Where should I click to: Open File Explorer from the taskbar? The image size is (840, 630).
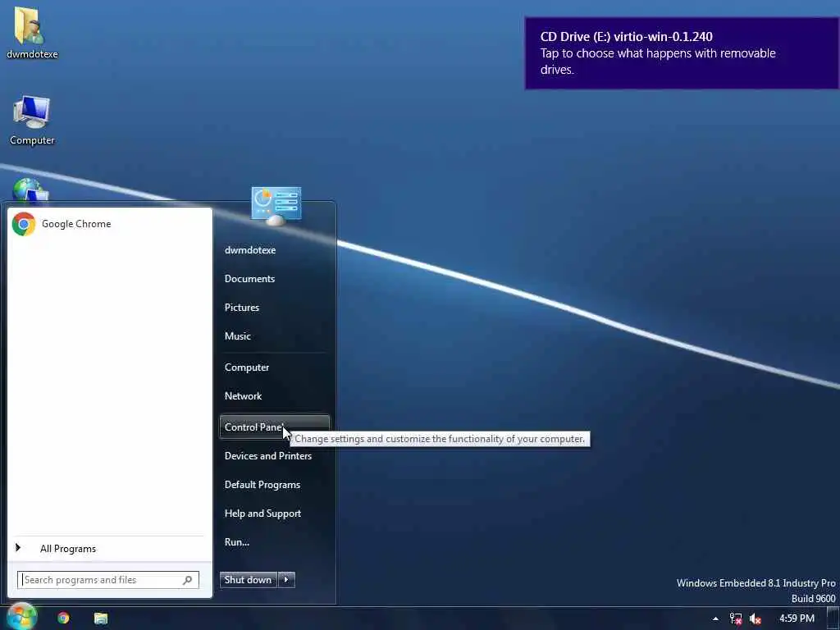click(101, 619)
